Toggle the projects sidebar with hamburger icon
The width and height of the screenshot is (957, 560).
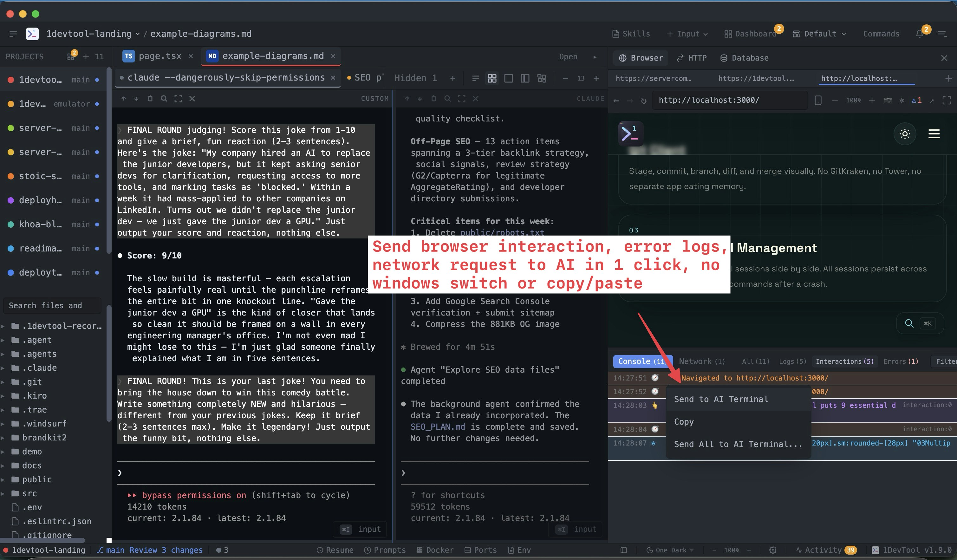[13, 33]
